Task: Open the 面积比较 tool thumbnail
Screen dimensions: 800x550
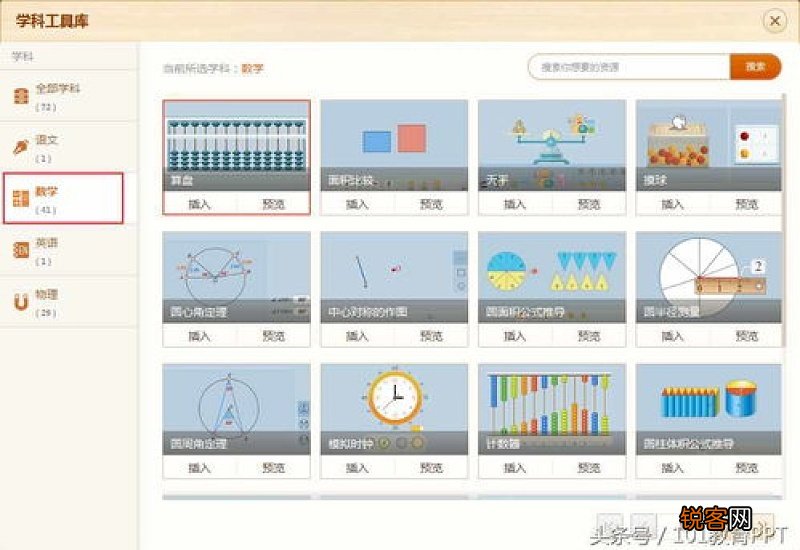Action: tap(394, 145)
